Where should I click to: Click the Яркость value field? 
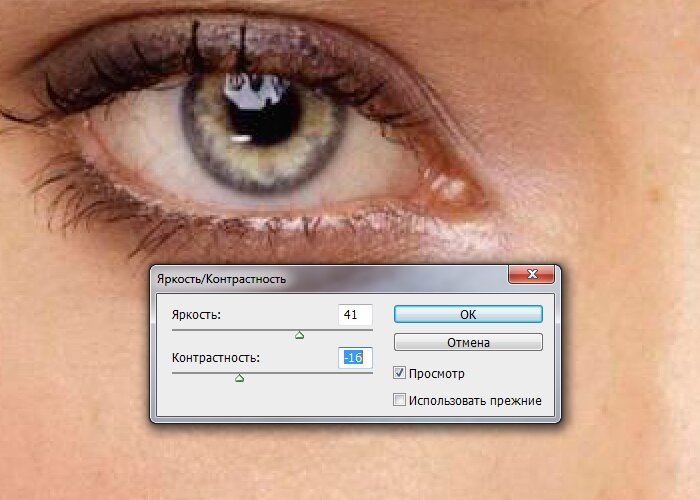355,315
